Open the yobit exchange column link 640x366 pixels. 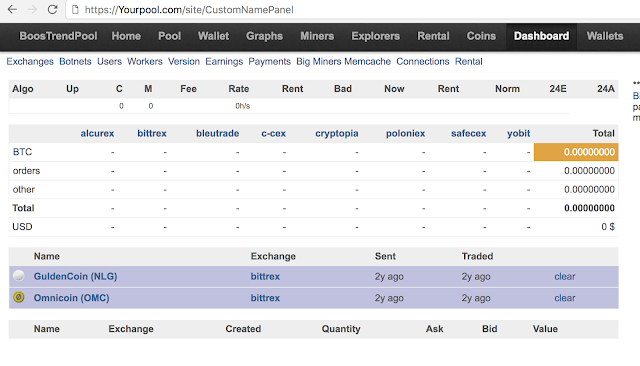point(518,133)
